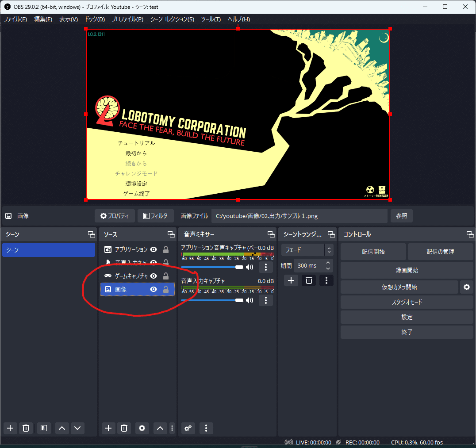Image resolution: width=476 pixels, height=448 pixels.
Task: Move scene up arrow
Action: tap(62, 428)
